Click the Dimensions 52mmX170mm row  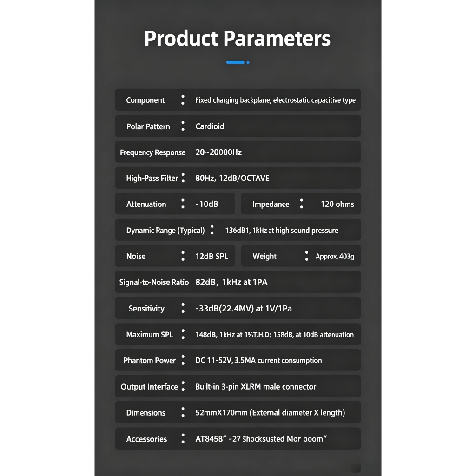point(238,412)
